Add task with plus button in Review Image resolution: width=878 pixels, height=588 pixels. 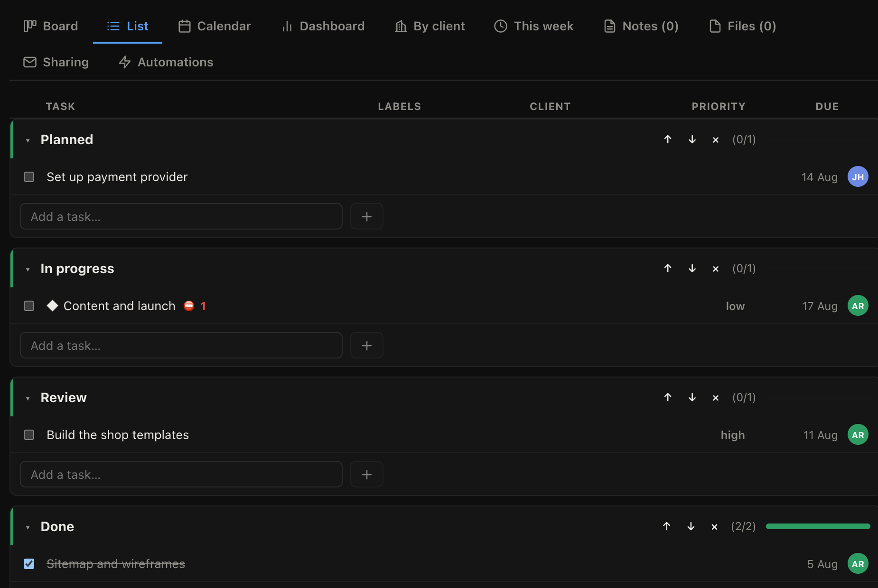(367, 475)
